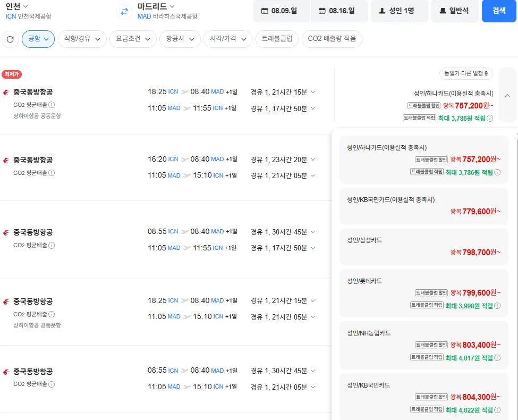
Task: Select 성인/KB국민카드 804,300원 fare
Action: [424, 397]
